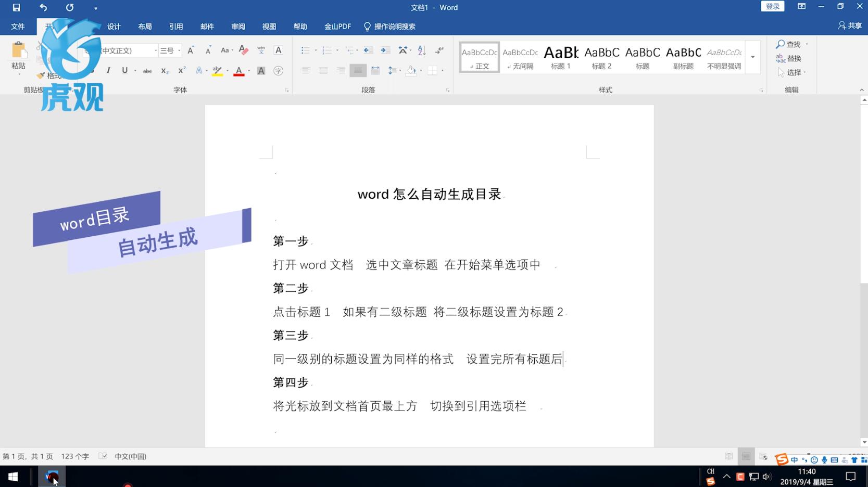
Task: Switch to the 审阅 tab
Action: pyautogui.click(x=238, y=27)
